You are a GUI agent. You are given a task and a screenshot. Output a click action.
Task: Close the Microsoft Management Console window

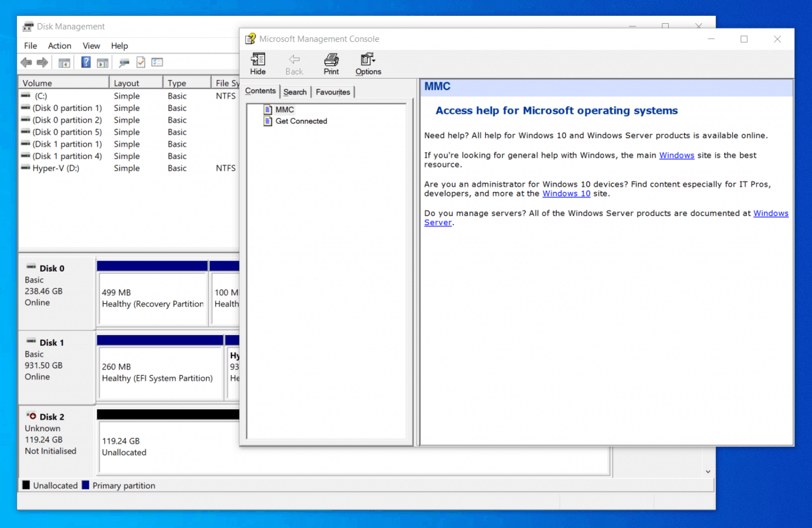(777, 39)
